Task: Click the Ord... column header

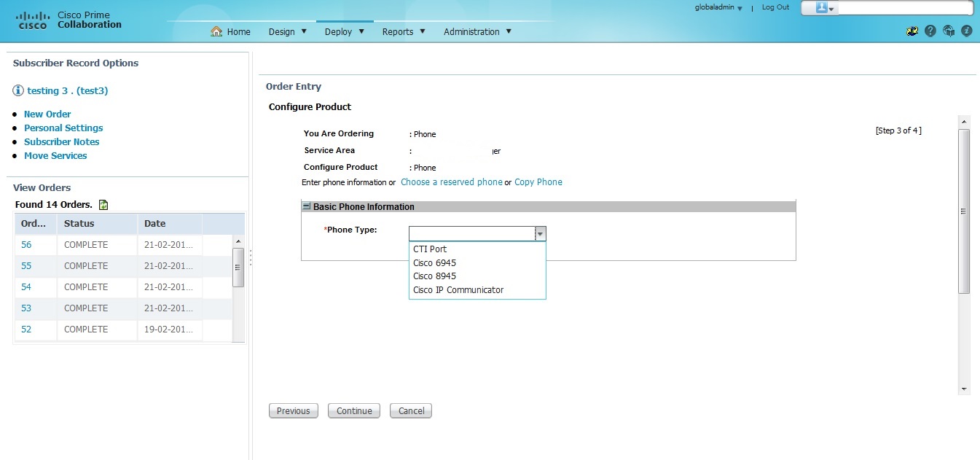Action: point(36,224)
